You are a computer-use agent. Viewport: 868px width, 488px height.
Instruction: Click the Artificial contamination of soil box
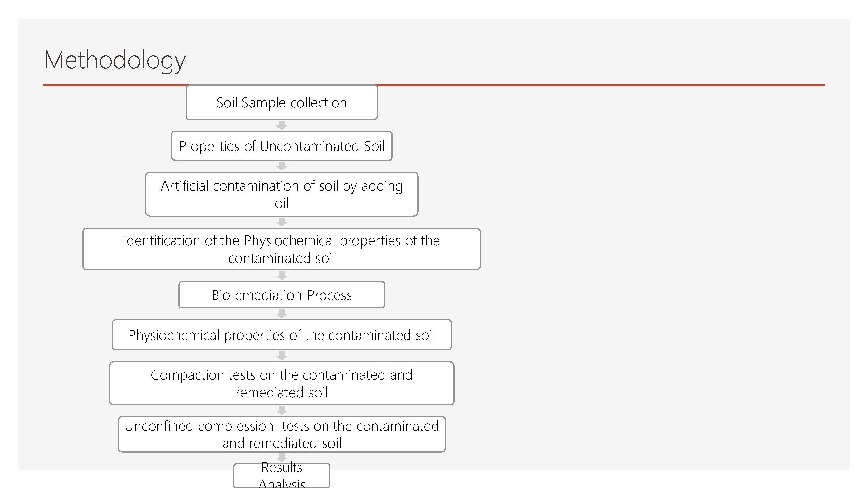pyautogui.click(x=282, y=194)
